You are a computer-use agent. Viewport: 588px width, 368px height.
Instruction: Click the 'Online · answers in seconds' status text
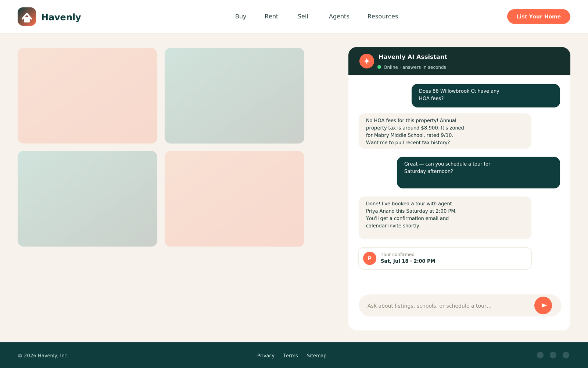(415, 67)
